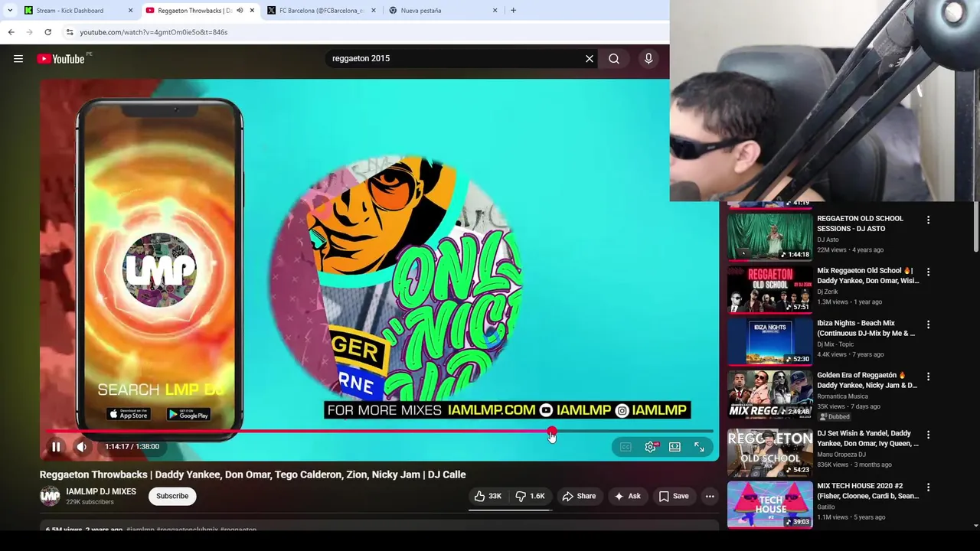This screenshot has height=551, width=980.
Task: Close the Nueva pestaña tab
Action: 495,11
